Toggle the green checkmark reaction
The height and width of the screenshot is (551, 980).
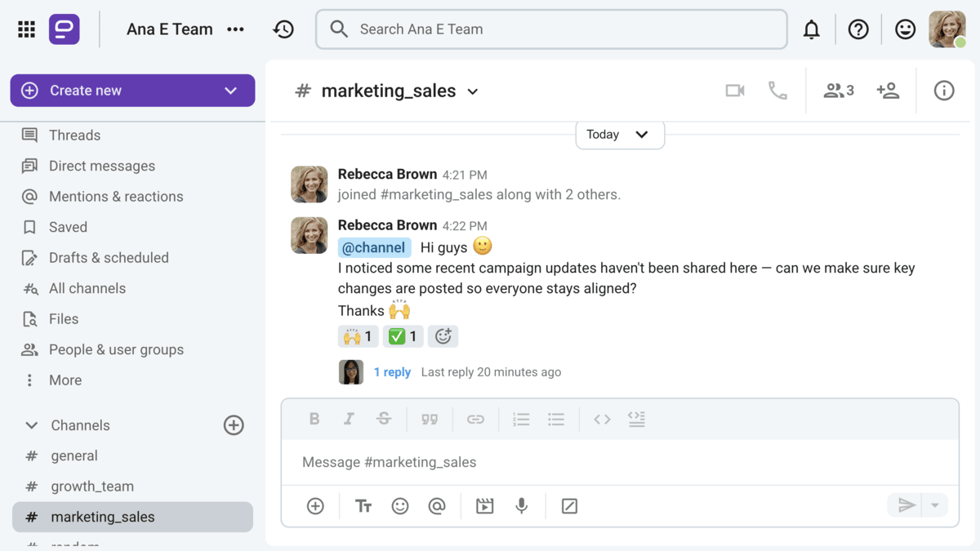403,336
